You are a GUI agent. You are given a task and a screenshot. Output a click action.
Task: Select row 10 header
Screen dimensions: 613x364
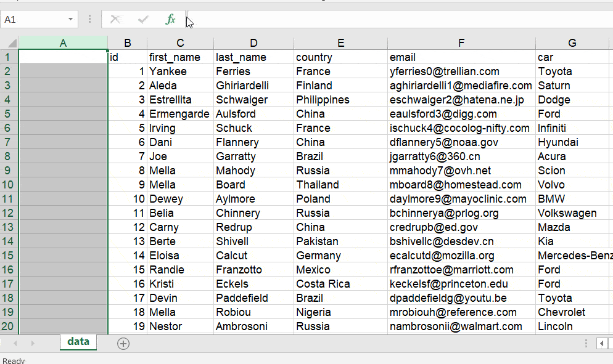9,185
